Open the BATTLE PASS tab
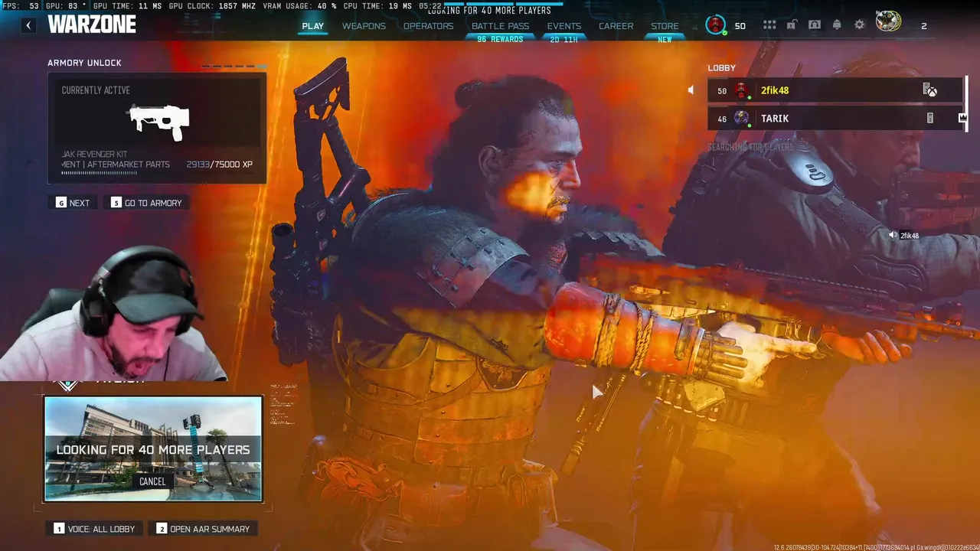Viewport: 980px width, 551px height. pos(500,26)
